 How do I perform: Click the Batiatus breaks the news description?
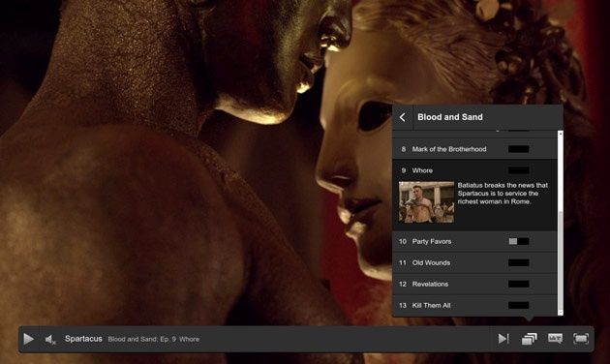503,194
